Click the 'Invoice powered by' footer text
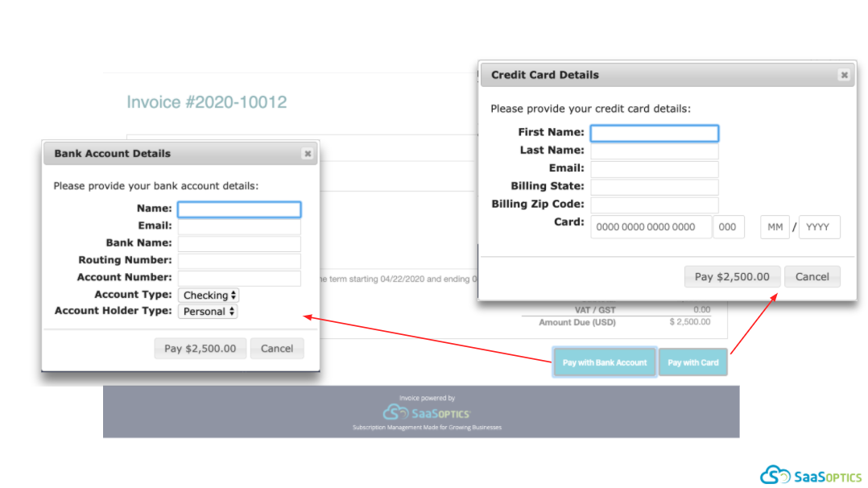Viewport: 868px width, 488px height. coord(427,398)
